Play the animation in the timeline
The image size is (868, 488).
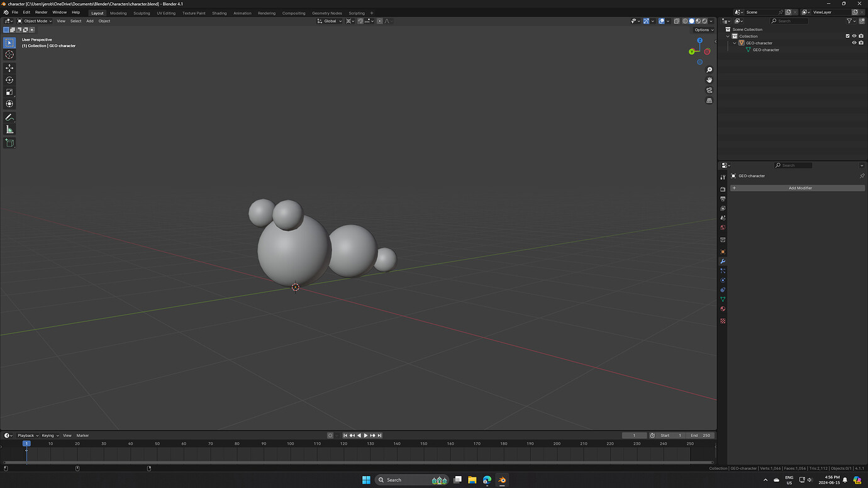[365, 435]
